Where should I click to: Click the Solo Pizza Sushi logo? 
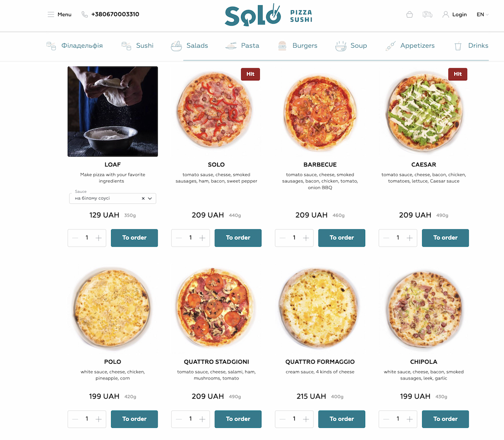(x=268, y=15)
